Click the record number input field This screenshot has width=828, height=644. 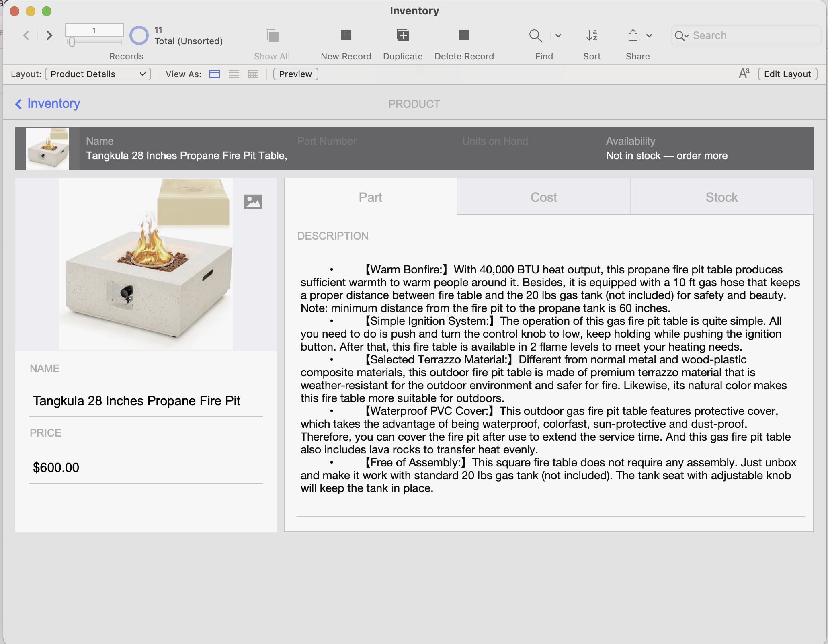pos(94,30)
